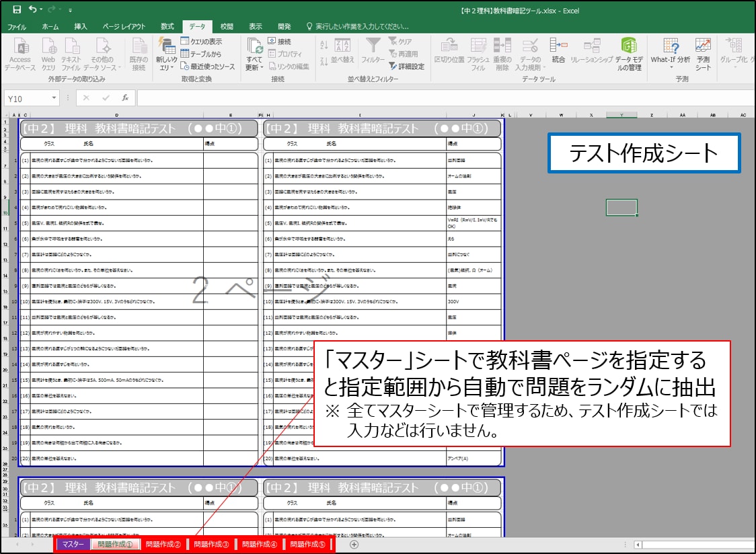Select the 問題作成⑤ sheet tab
This screenshot has width=756, height=554.
307,545
